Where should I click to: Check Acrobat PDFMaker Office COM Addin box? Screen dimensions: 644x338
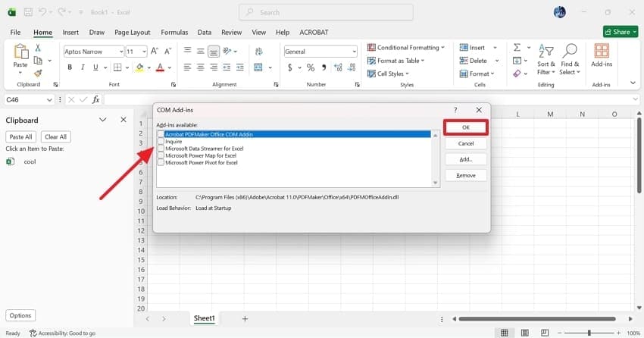pos(161,134)
